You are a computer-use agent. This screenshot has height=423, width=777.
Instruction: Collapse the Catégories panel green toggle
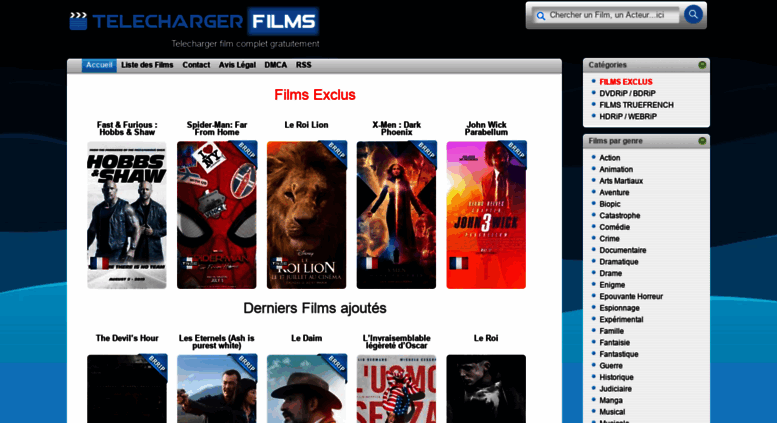702,65
